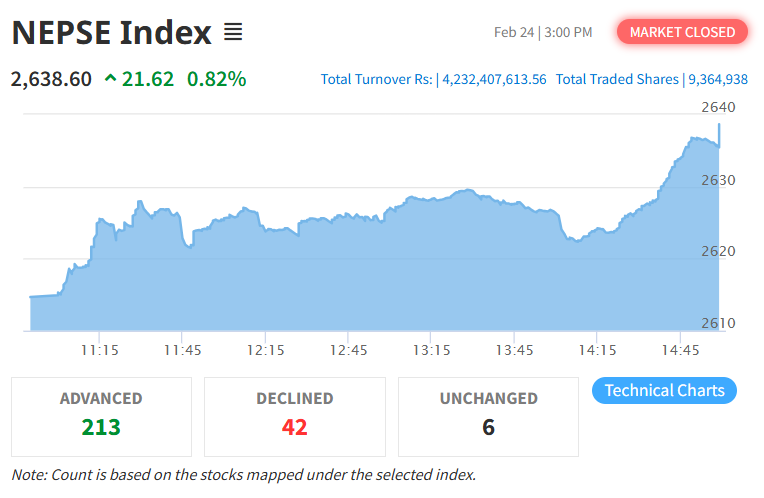This screenshot has height=498, width=764.
Task: Click the 11:15 time axis label
Action: coord(99,349)
